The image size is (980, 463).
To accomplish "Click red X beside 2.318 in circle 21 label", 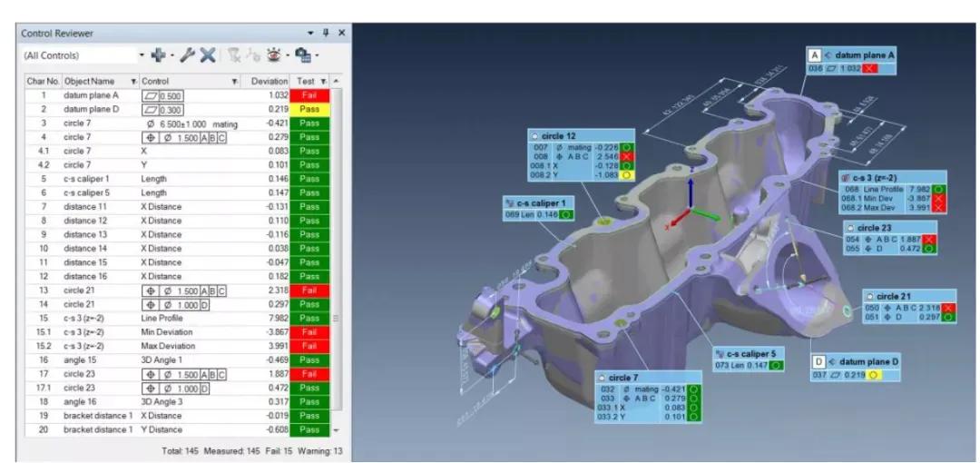I will point(948,308).
